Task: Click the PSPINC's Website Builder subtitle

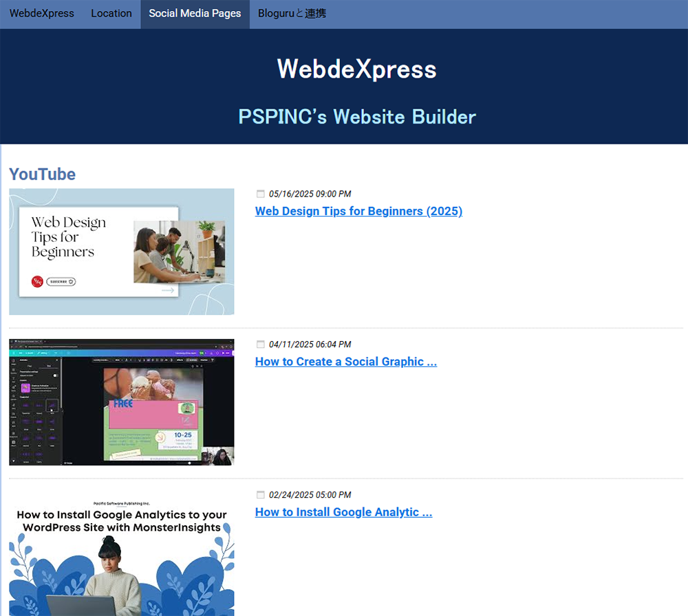Action: coord(356,117)
